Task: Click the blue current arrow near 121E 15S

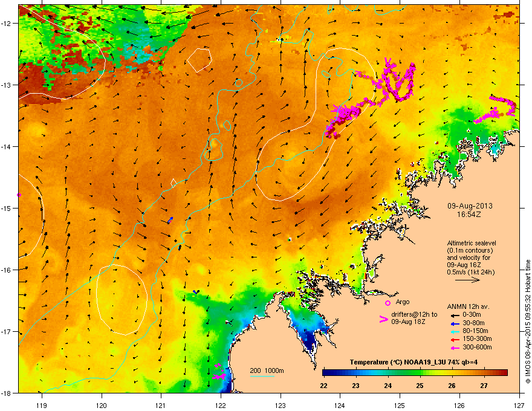Action: coord(170,220)
